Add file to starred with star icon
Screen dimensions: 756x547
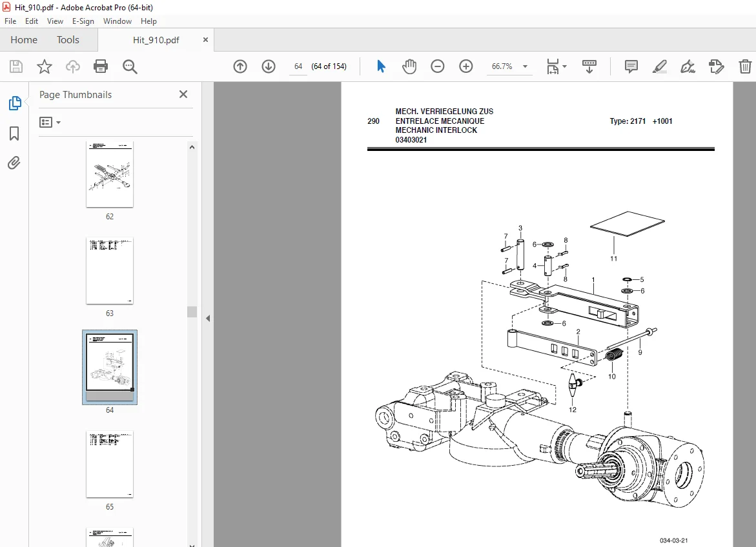(x=45, y=66)
